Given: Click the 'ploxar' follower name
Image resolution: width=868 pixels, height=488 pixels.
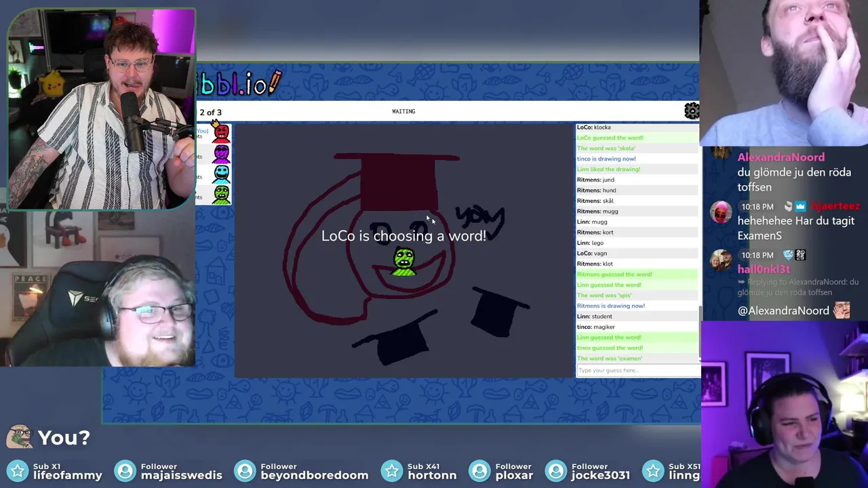Looking at the screenshot, I should (x=515, y=475).
